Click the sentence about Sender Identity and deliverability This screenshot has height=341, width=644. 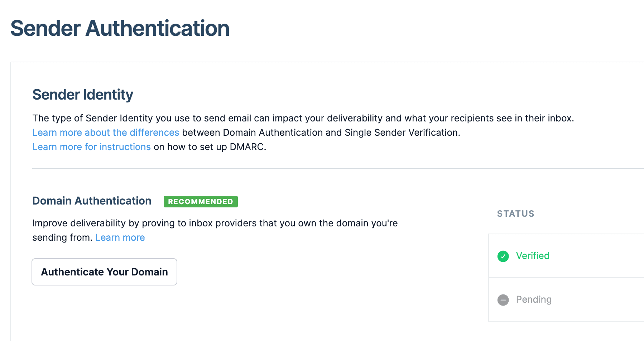[x=303, y=118]
